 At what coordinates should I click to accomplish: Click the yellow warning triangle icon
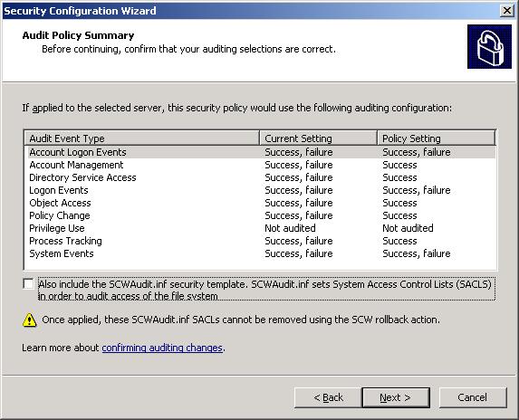click(x=30, y=320)
